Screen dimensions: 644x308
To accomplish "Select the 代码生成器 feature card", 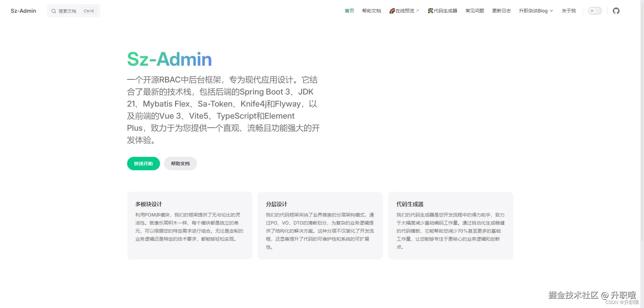I will (450, 226).
